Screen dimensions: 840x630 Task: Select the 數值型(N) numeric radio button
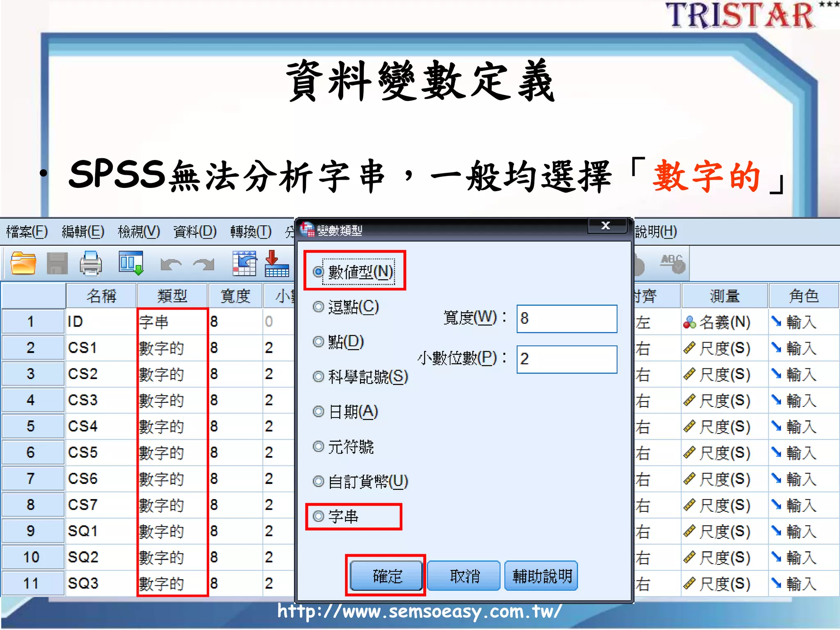[318, 272]
